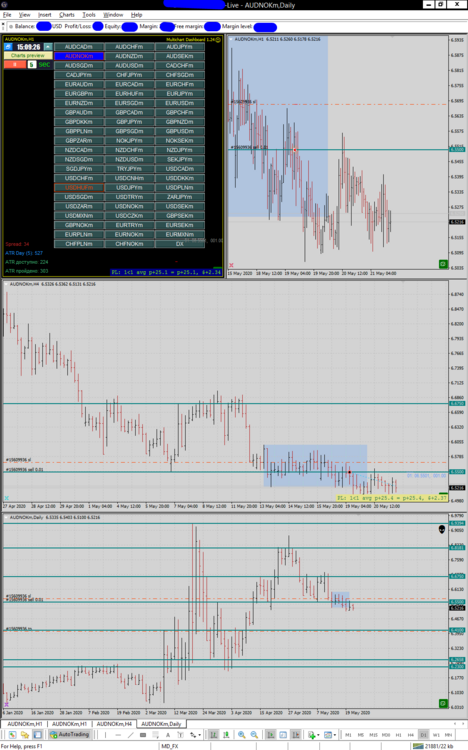Image resolution: width=468 pixels, height=750 pixels.
Task: Click the 'ATR Day (5): 527' text
Action: click(x=24, y=253)
